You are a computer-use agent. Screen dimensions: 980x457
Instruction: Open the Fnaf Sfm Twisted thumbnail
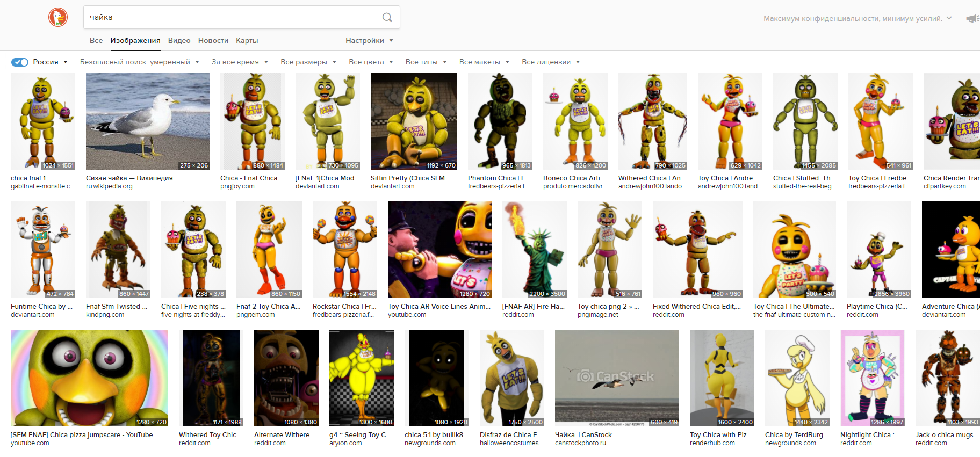click(x=118, y=250)
